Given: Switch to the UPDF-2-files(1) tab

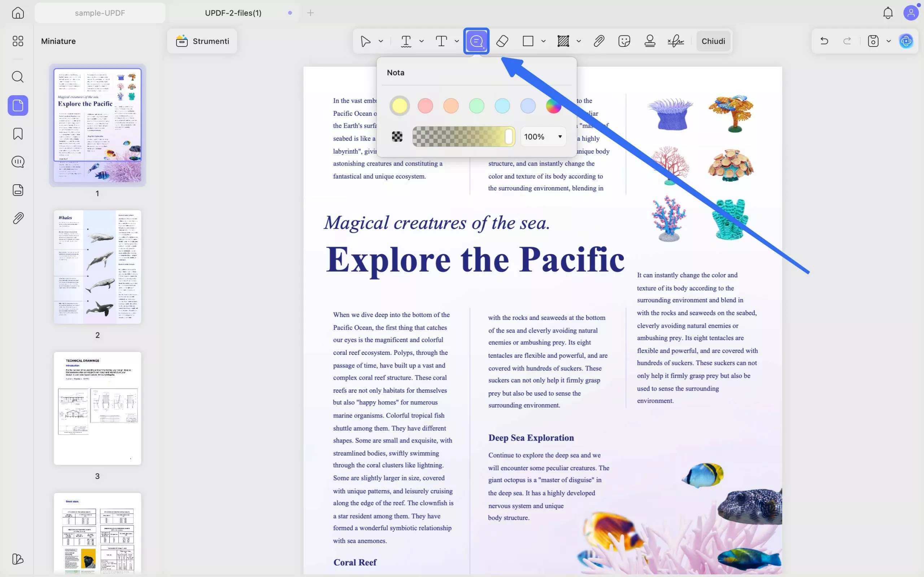Looking at the screenshot, I should [x=233, y=13].
